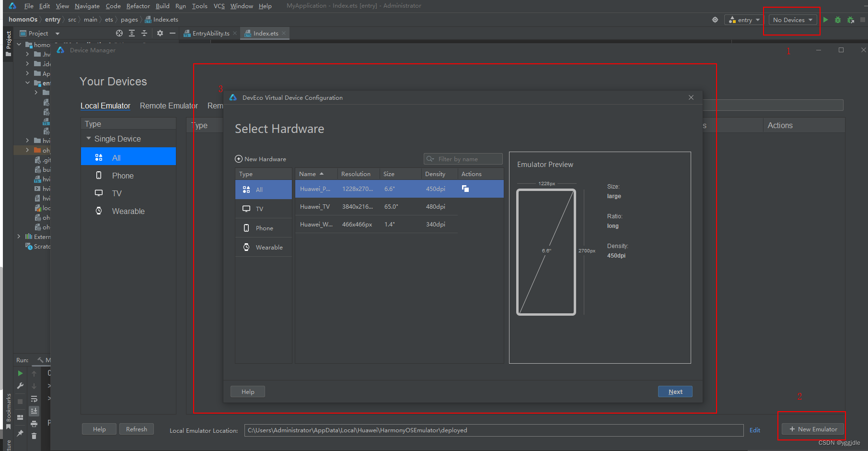Viewport: 868px width, 451px height.
Task: Click the Edit link for emulator location
Action: 755,430
